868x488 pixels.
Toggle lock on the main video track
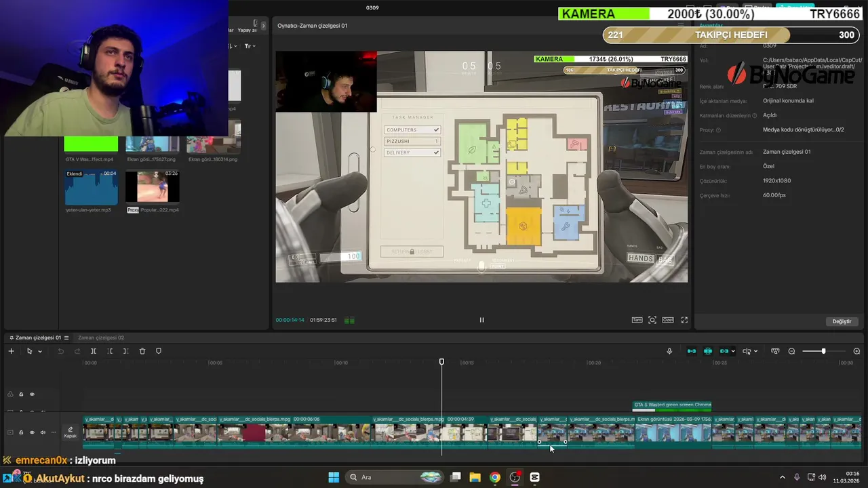click(x=21, y=432)
